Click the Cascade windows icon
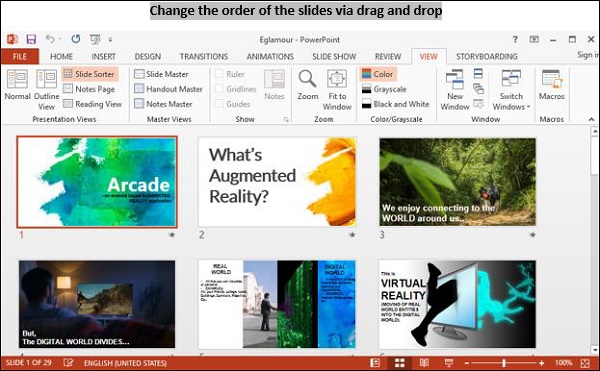This screenshot has width=600, height=371. click(478, 89)
